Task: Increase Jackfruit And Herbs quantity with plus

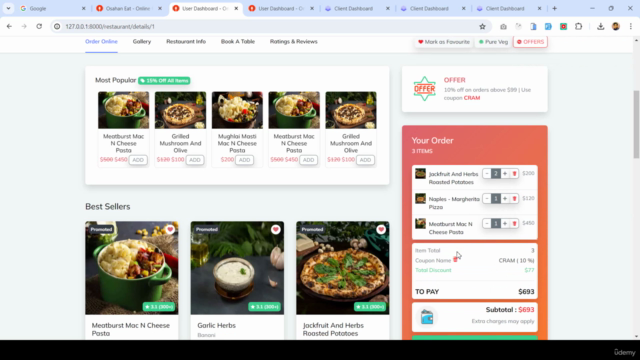Action: pos(505,173)
